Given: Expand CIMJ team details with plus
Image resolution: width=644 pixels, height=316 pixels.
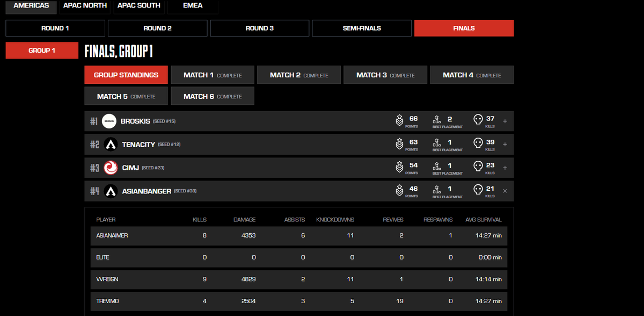Looking at the screenshot, I should click(504, 168).
